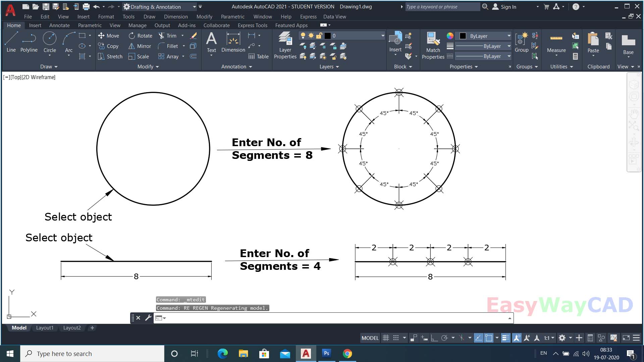Click the Sign In button
Viewport: 644px width, 362px height.
tap(507, 7)
